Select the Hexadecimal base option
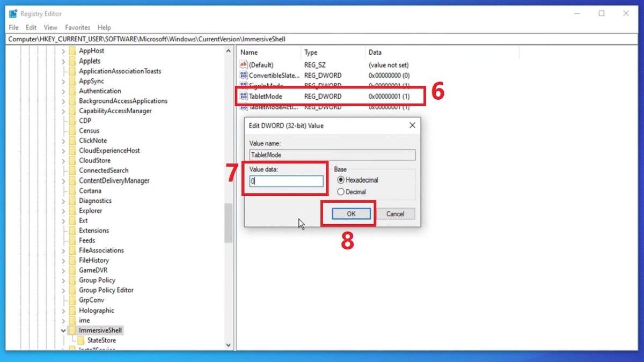The height and width of the screenshot is (362, 644). [x=342, y=181]
